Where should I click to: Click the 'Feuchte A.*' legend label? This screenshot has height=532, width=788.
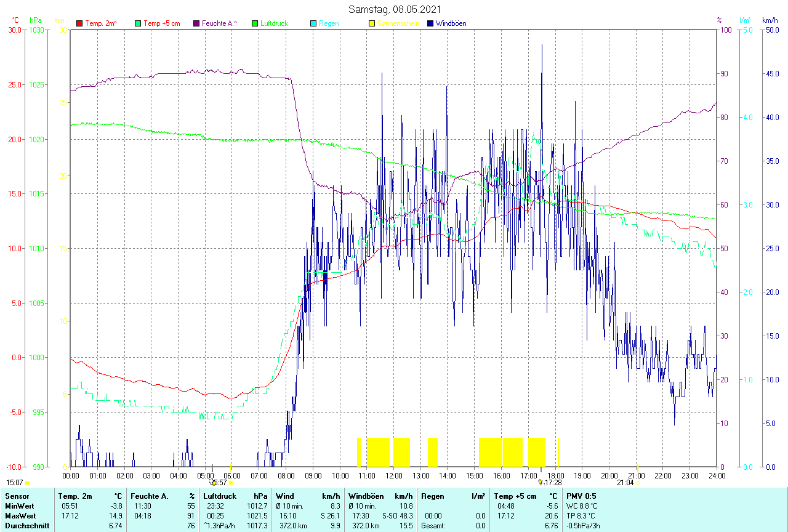click(x=219, y=23)
